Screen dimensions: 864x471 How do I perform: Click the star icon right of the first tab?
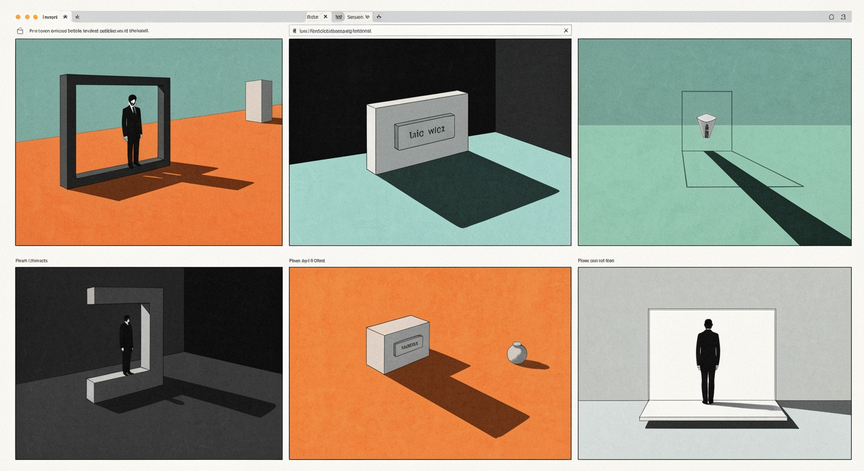coord(77,17)
